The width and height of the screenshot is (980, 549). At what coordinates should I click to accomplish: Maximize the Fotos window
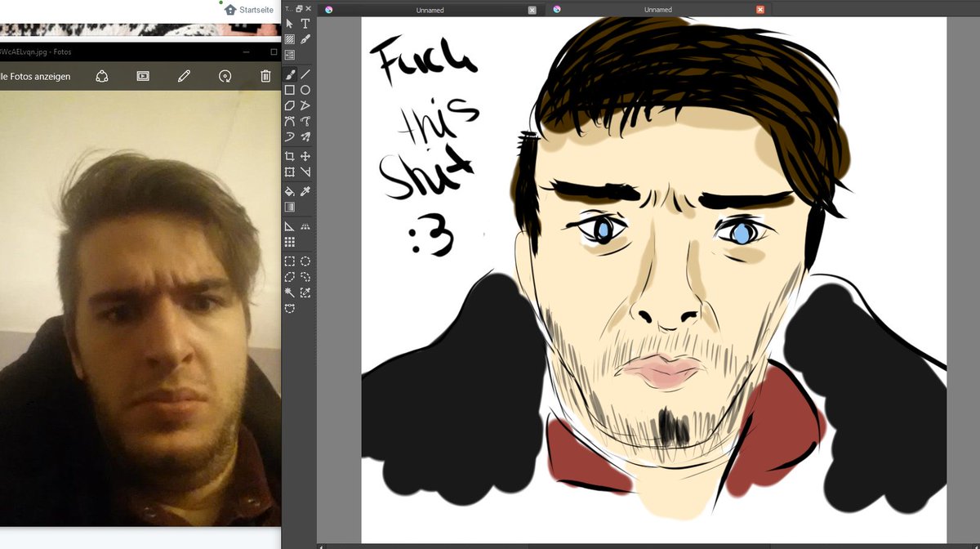(x=274, y=51)
